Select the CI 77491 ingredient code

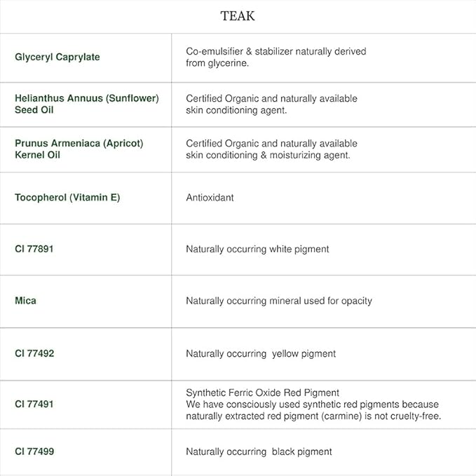34,404
